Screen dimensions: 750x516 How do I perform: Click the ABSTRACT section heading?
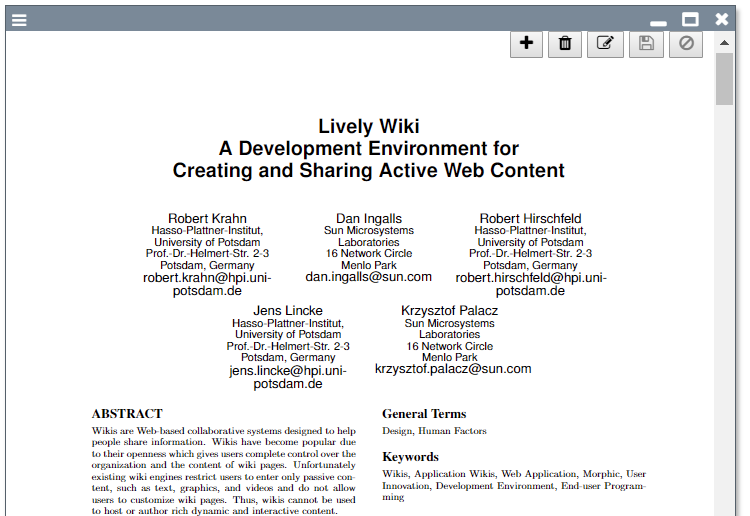pyautogui.click(x=127, y=413)
